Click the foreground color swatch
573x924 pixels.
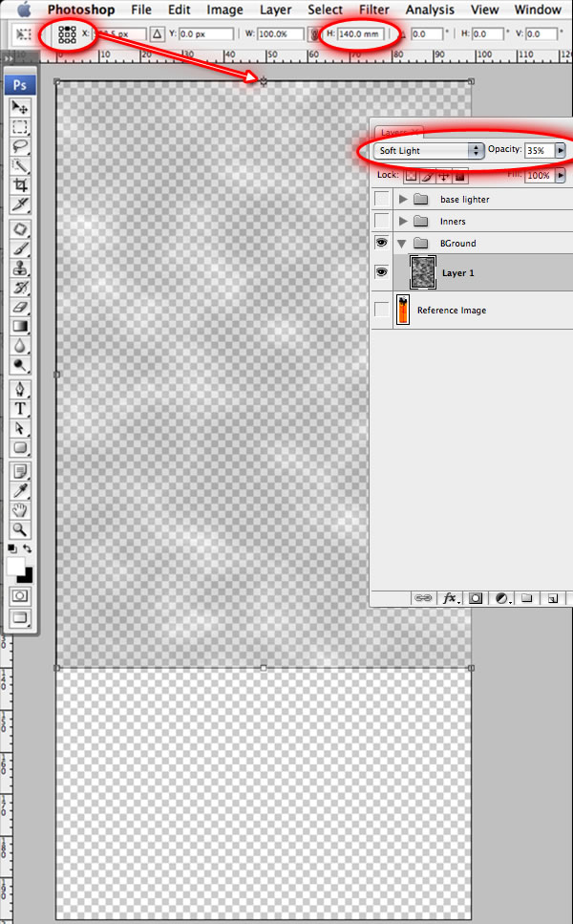(x=15, y=567)
